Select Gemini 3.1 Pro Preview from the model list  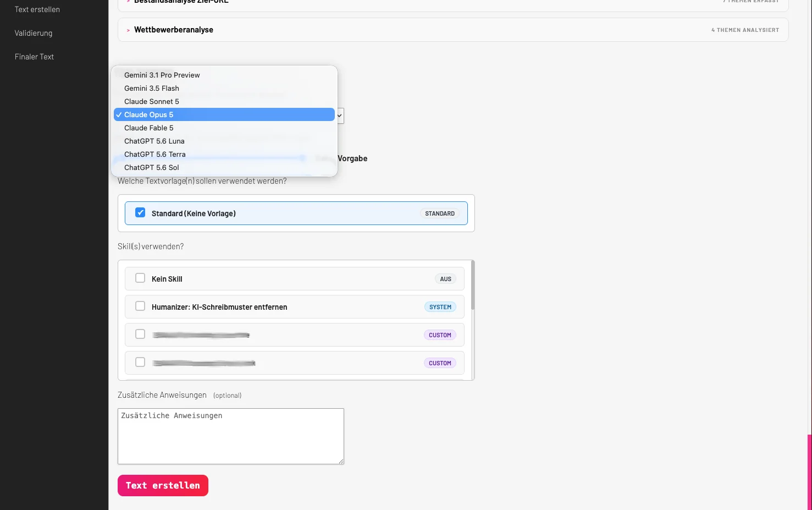coord(224,75)
